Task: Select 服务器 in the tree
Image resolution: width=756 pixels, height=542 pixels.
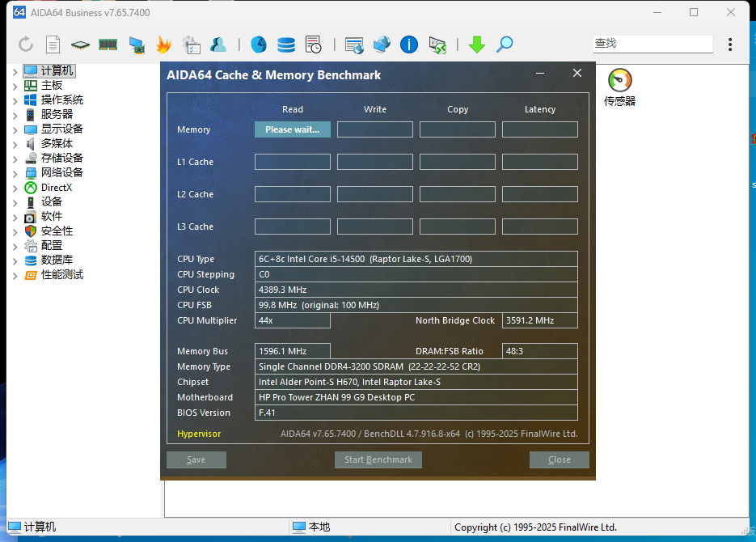Action: 57,114
